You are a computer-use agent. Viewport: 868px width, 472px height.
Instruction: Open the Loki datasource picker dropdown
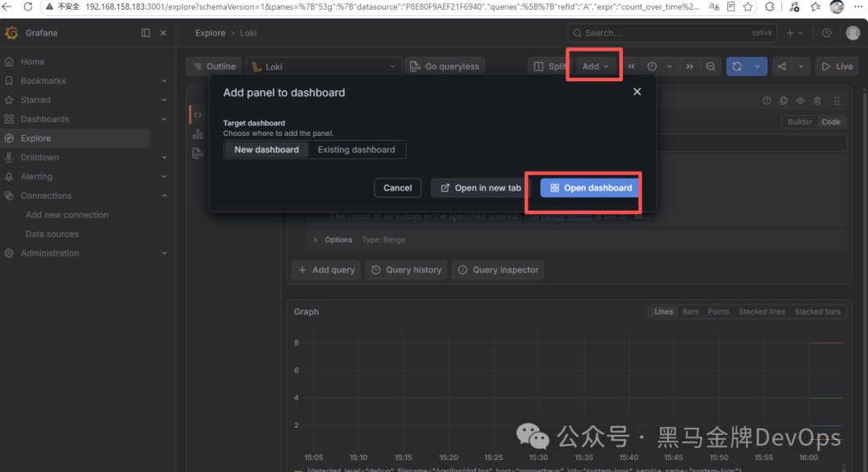tap(324, 67)
